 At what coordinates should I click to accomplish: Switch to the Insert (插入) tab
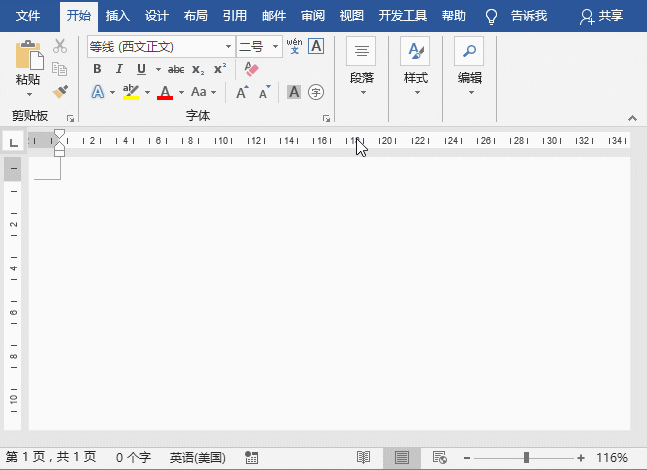click(x=118, y=16)
